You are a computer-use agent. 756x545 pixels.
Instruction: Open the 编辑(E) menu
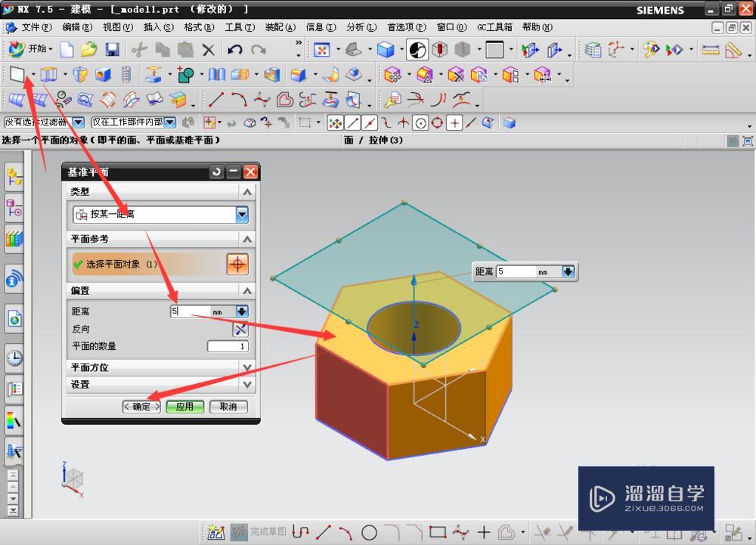click(x=77, y=27)
